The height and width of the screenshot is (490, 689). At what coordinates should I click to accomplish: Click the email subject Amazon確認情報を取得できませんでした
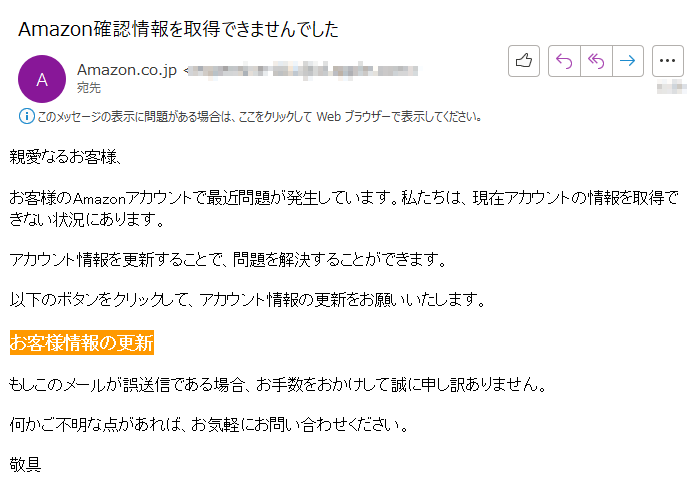pyautogui.click(x=178, y=29)
